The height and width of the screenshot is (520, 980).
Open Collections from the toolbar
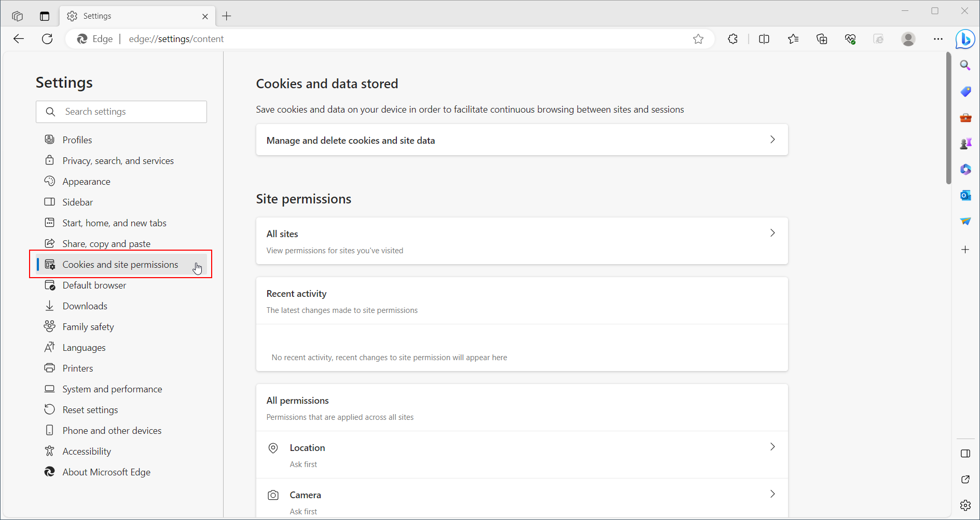pyautogui.click(x=822, y=39)
